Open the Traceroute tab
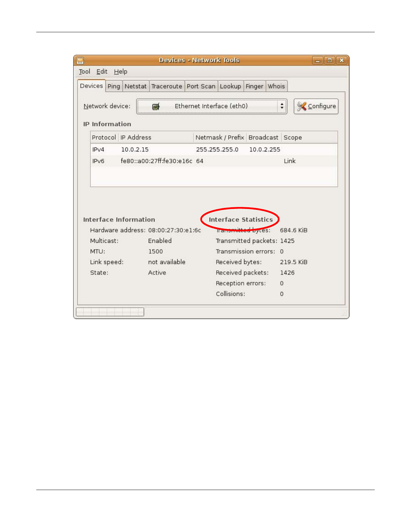 pos(167,86)
